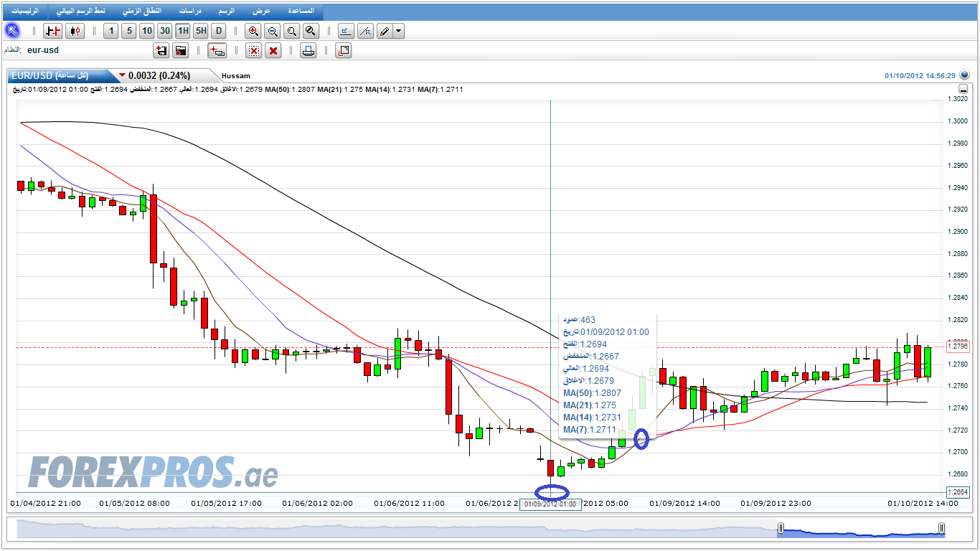Select the Hussam tab
This screenshot has width=980, height=551.
(x=237, y=75)
